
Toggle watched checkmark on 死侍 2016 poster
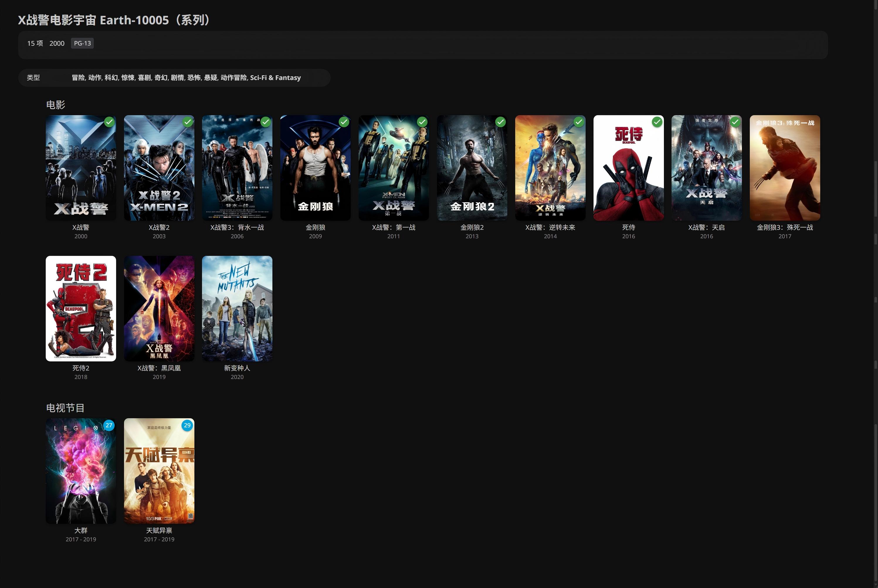point(657,122)
